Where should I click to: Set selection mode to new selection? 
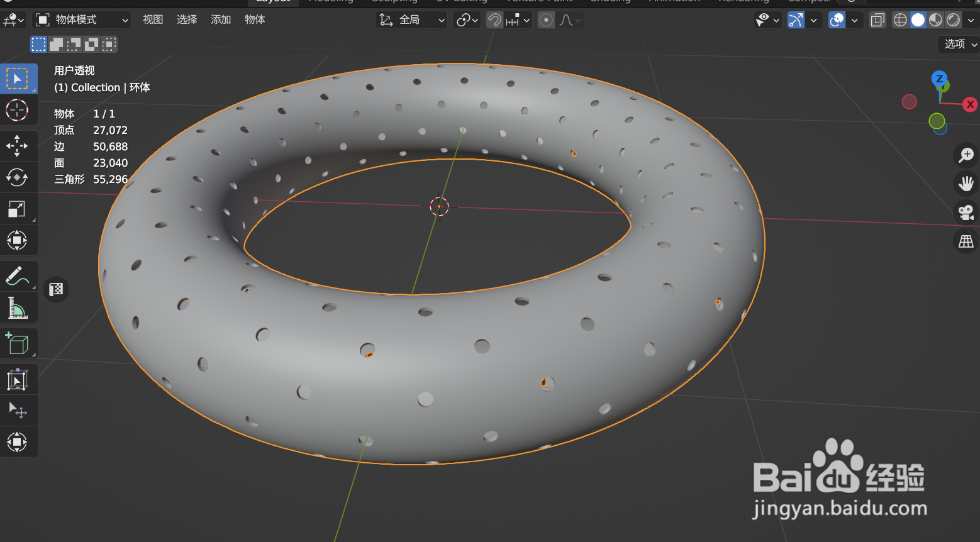coord(39,44)
